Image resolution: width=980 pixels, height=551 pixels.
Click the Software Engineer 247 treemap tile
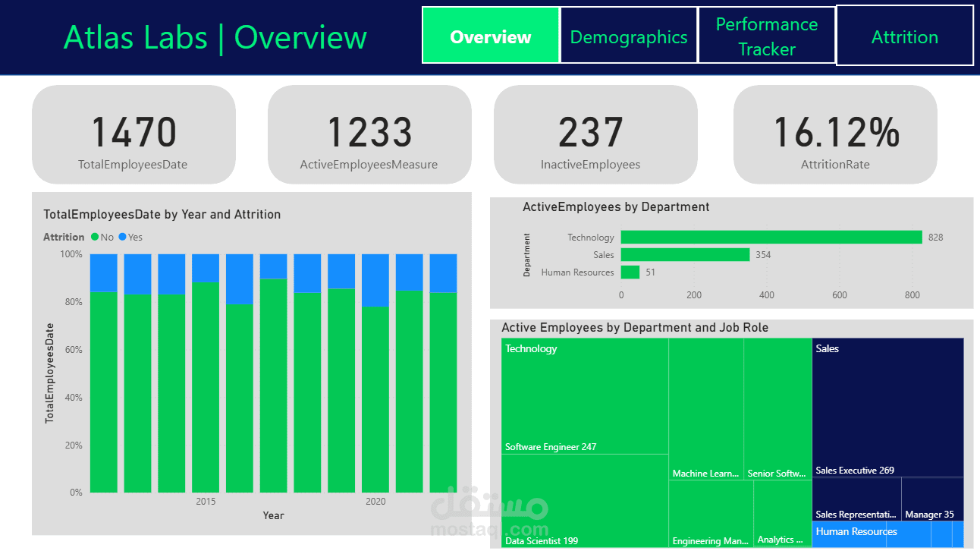585,396
